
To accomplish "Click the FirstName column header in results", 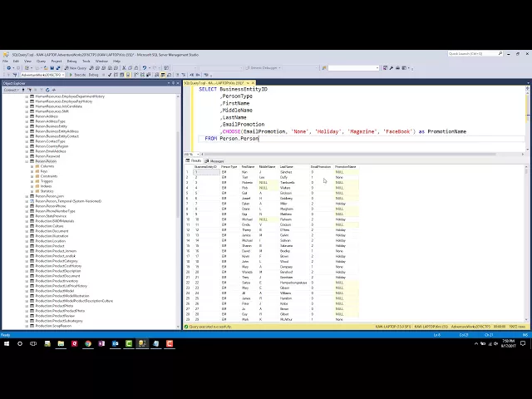I will point(248,166).
